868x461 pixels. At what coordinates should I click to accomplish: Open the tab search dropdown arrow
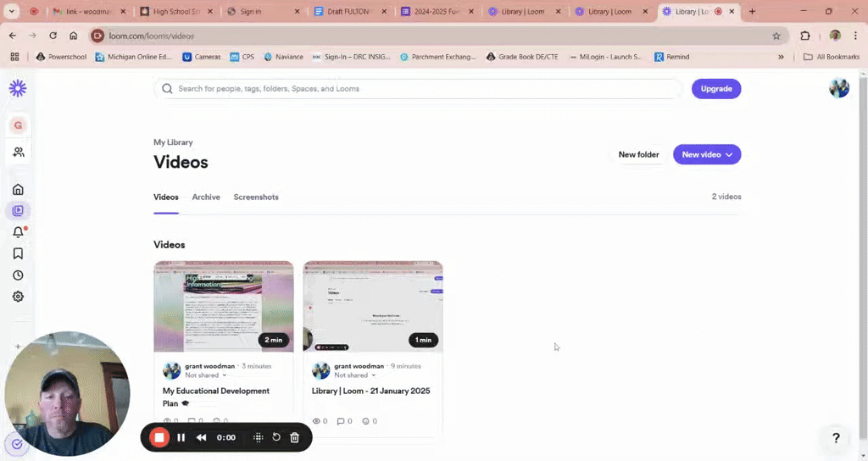tap(11, 11)
